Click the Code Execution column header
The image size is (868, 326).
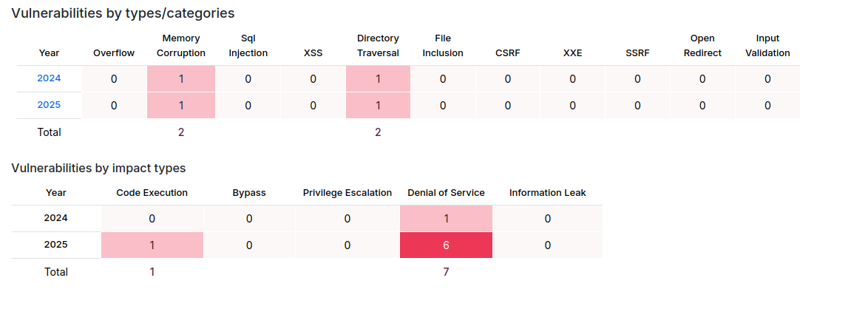tap(152, 193)
